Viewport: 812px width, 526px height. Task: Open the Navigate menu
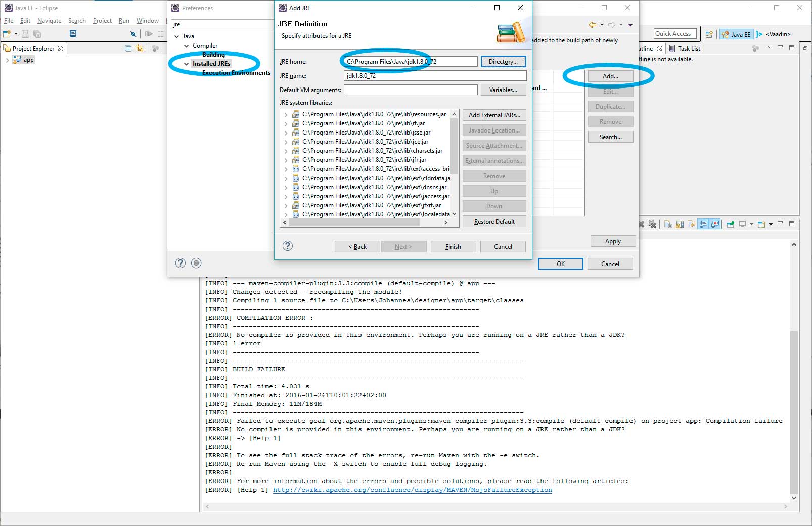pyautogui.click(x=49, y=21)
